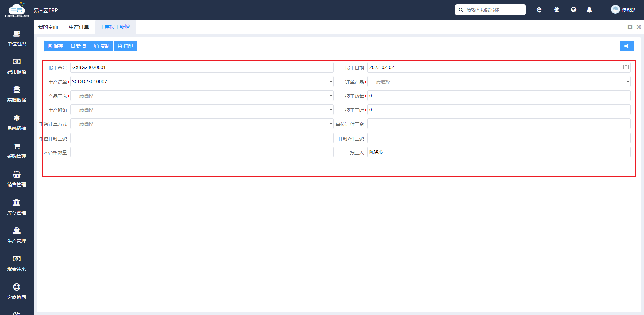Click the notification bell icon
The height and width of the screenshot is (315, 644).
coord(589,10)
